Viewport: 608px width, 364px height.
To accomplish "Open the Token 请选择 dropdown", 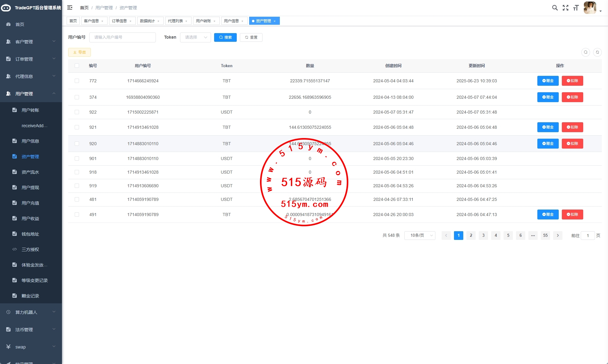I will pos(196,37).
